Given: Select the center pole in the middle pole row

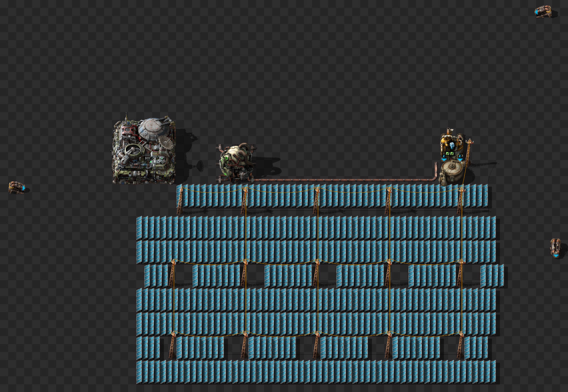Looking at the screenshot, I should (x=316, y=273).
